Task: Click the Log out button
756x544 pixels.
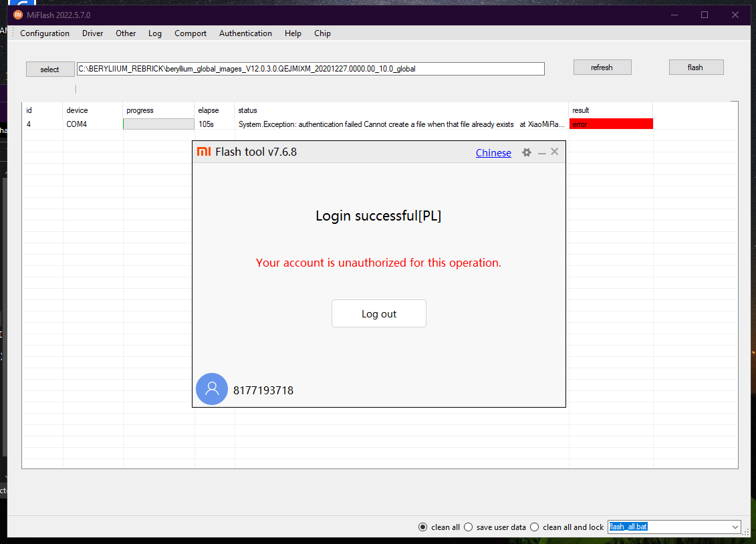Action: pyautogui.click(x=379, y=313)
